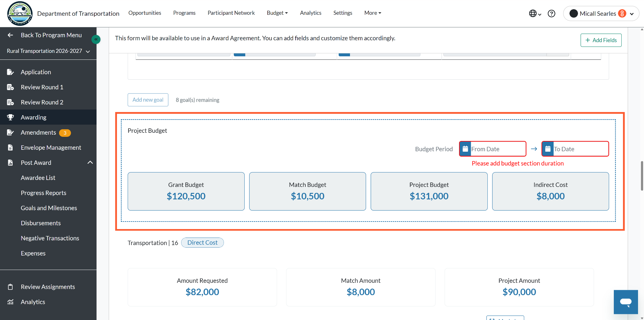Screen dimensions: 644x320
Task: Click the Amount Requested $82,000 card
Action: pos(202,287)
